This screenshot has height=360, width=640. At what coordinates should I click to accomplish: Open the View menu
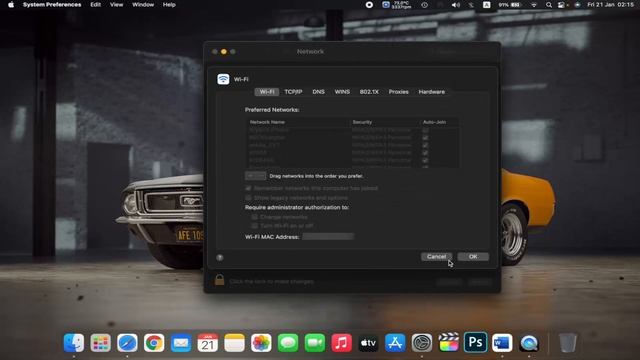116,5
